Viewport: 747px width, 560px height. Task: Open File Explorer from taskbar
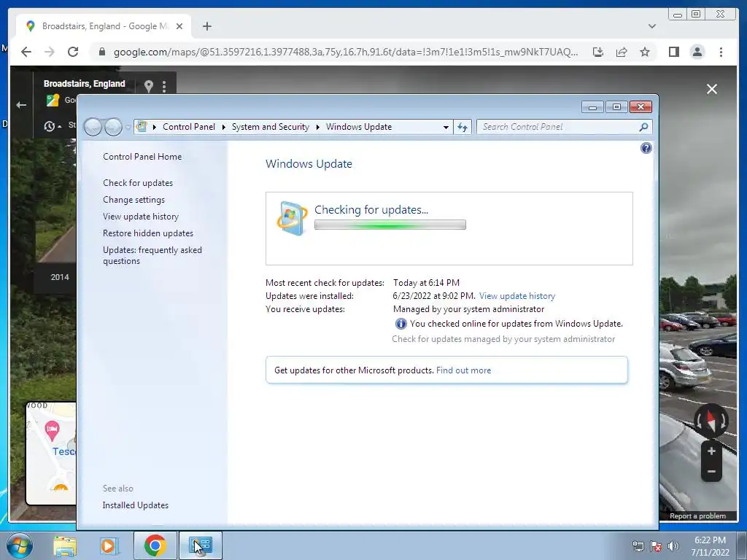click(65, 546)
